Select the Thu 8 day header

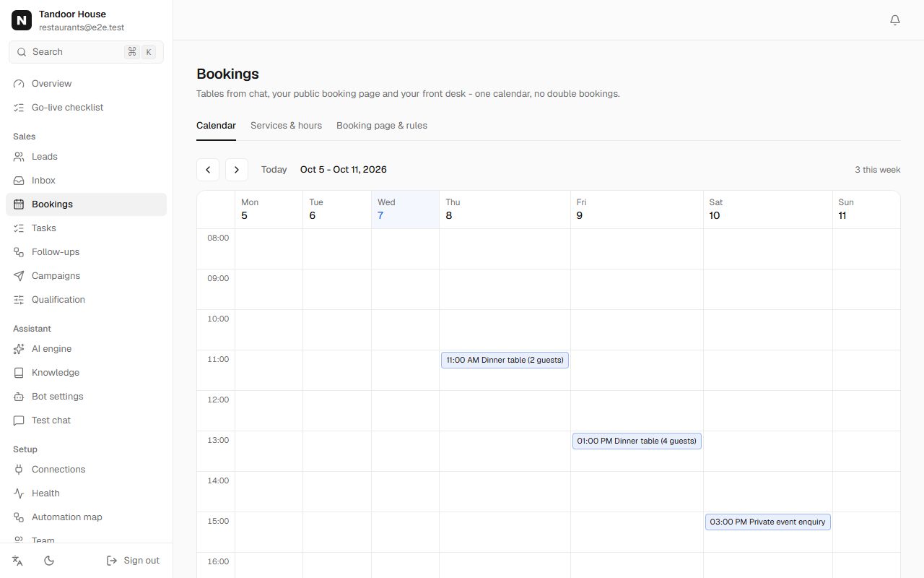[x=505, y=210]
